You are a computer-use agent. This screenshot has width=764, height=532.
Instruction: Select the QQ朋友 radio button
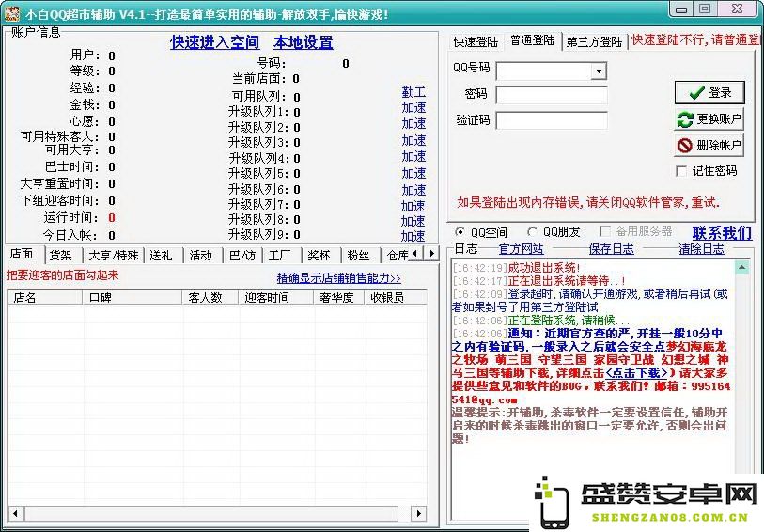[532, 232]
